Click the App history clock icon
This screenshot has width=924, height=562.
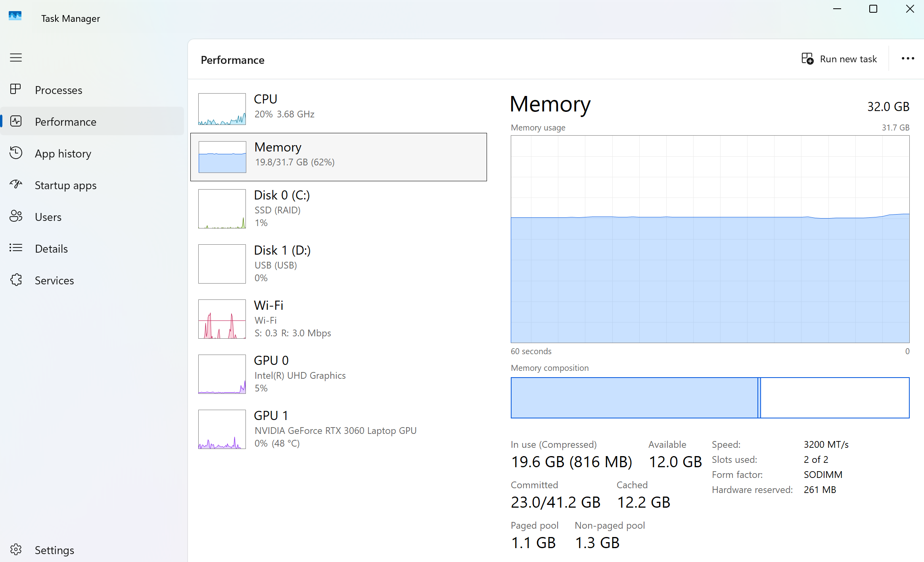pyautogui.click(x=16, y=153)
